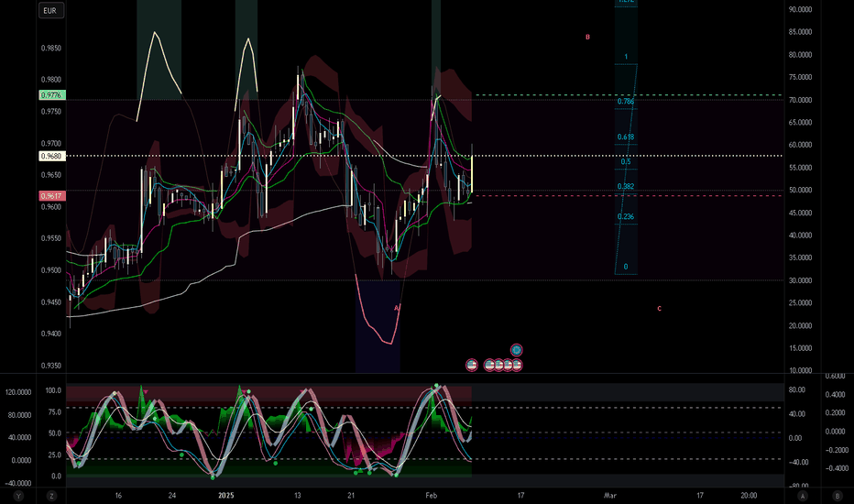Select the Fibonacci 0 level label
Screen dimensions: 854x504
coord(625,267)
